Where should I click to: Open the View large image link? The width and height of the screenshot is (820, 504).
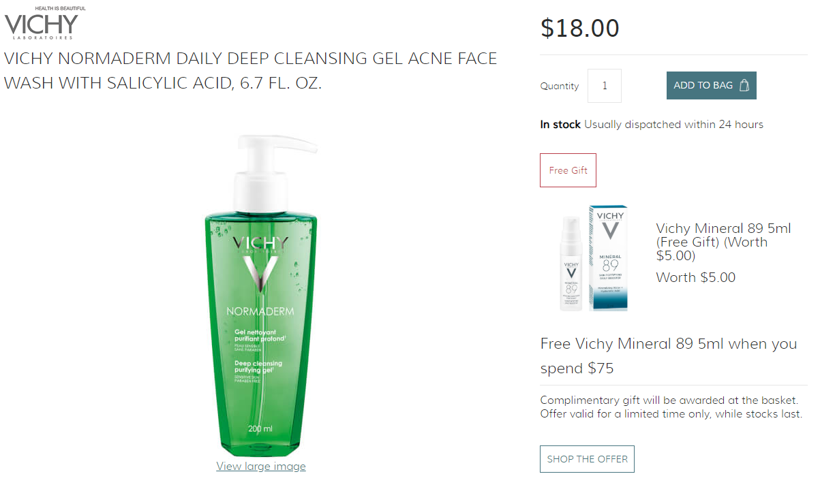[261, 466]
